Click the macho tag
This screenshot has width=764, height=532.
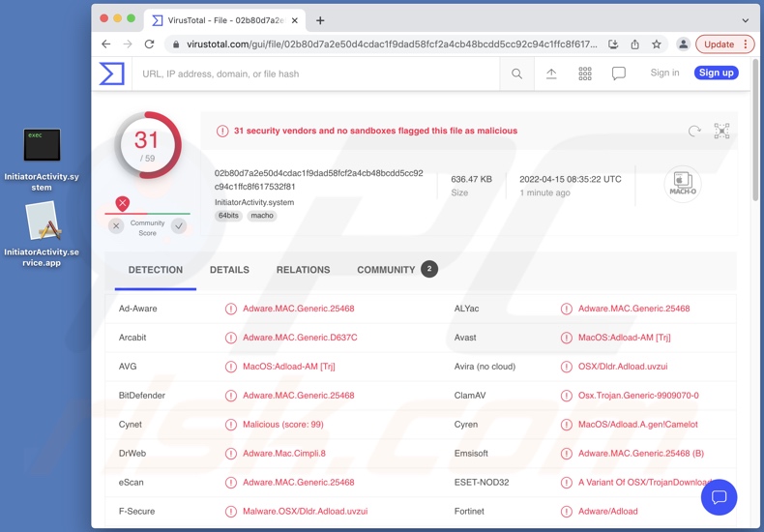262,216
